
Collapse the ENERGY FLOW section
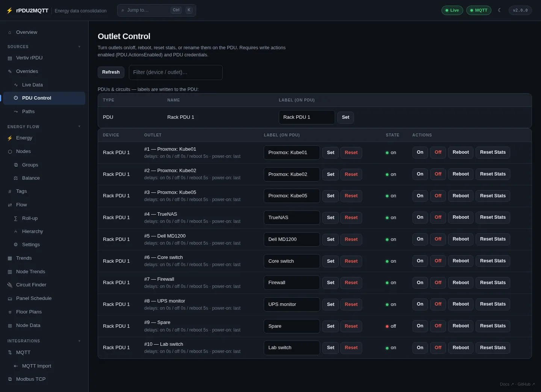pyautogui.click(x=79, y=126)
